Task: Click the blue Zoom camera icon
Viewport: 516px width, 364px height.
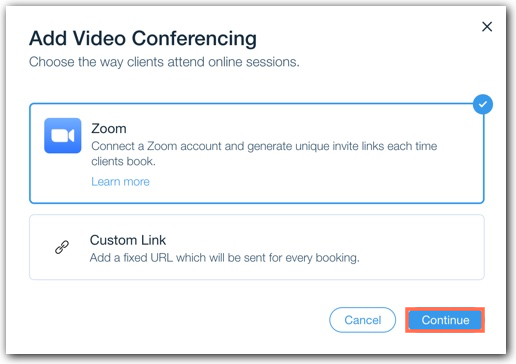Action: pyautogui.click(x=63, y=135)
